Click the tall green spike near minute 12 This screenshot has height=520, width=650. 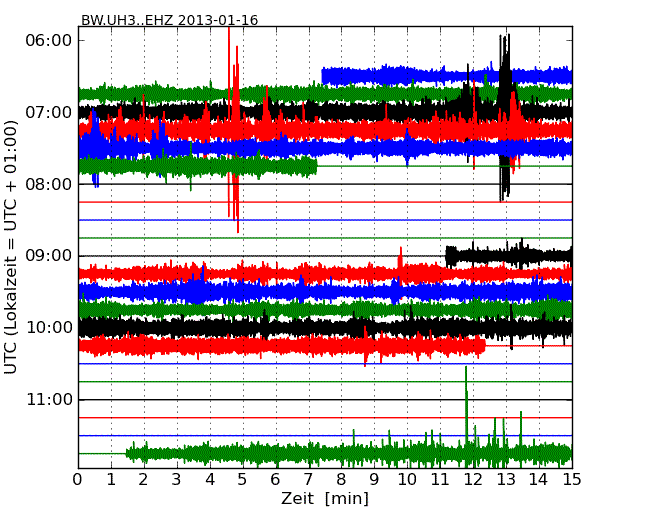tap(466, 406)
